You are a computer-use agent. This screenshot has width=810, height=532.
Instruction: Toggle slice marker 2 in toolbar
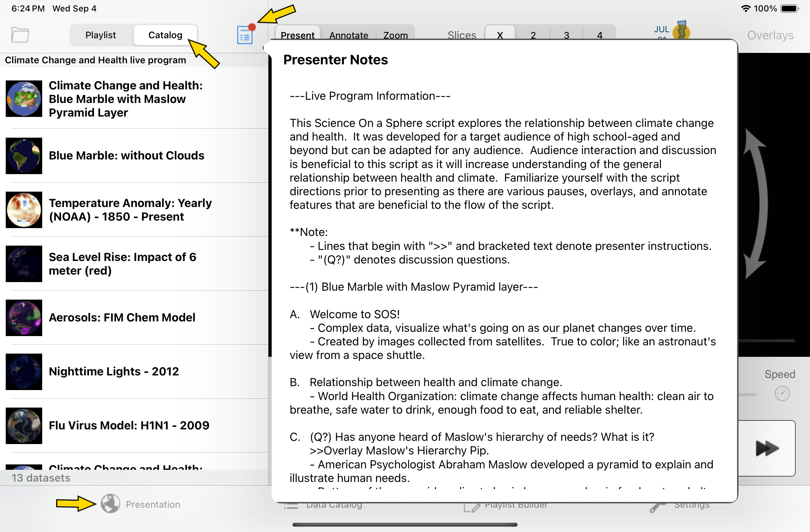[532, 35]
